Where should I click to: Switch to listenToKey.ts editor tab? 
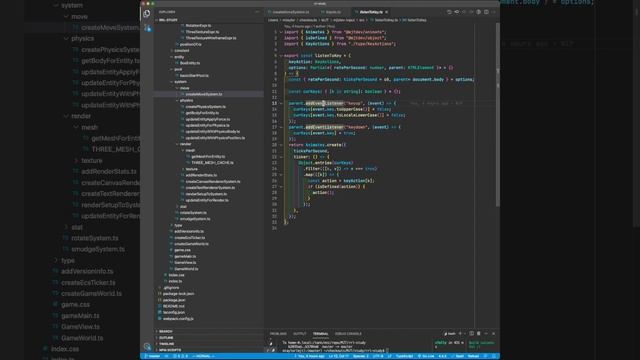(371, 12)
